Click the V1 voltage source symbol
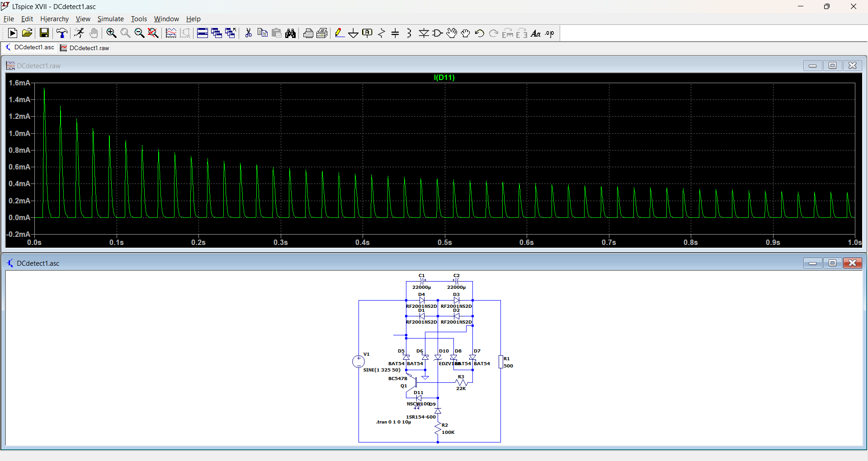Image resolution: width=868 pixels, height=461 pixels. click(x=359, y=361)
